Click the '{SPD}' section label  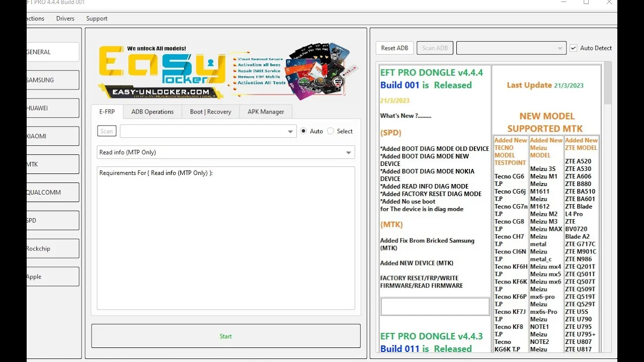pos(390,133)
